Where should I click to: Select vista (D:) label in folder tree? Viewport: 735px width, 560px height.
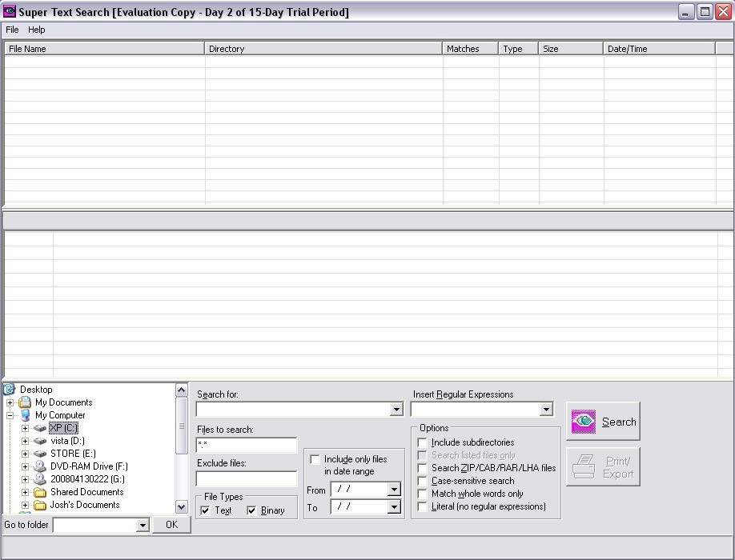[67, 441]
